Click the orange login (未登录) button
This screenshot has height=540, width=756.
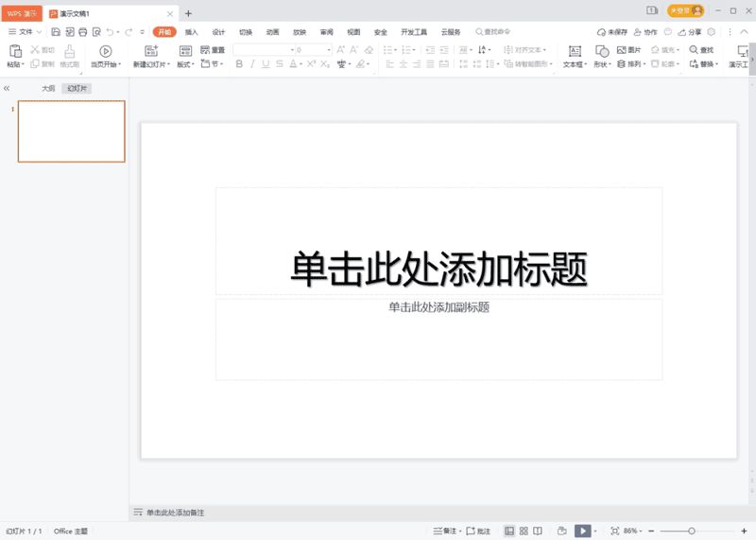point(685,10)
